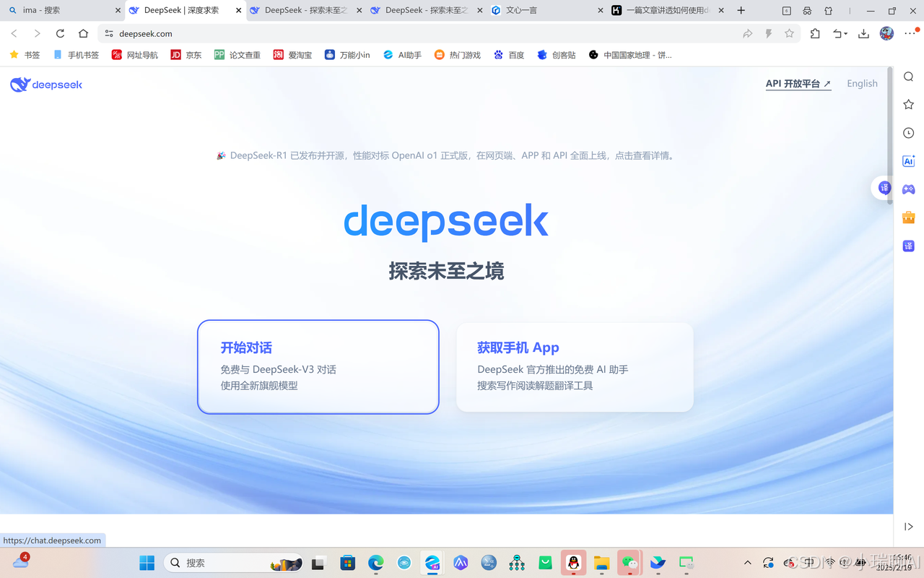Click the 获取手机 App card
Viewport: 924px width, 578px height.
tap(575, 367)
